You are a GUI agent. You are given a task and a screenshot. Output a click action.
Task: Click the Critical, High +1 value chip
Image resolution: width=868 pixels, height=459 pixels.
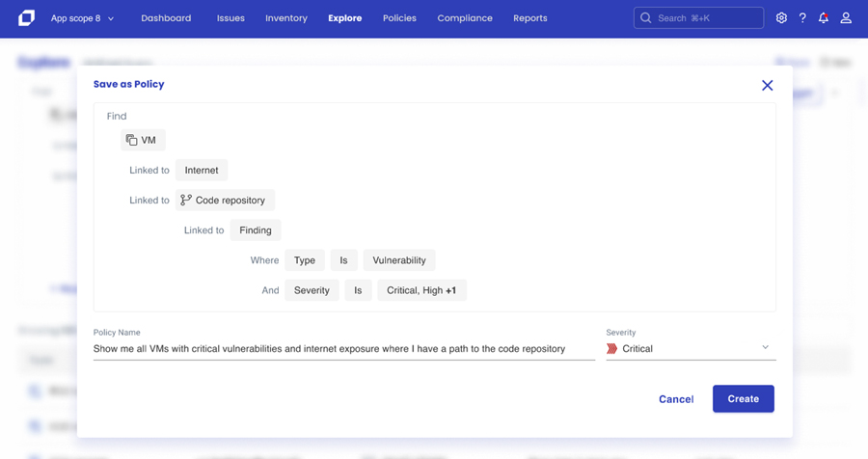pos(421,290)
